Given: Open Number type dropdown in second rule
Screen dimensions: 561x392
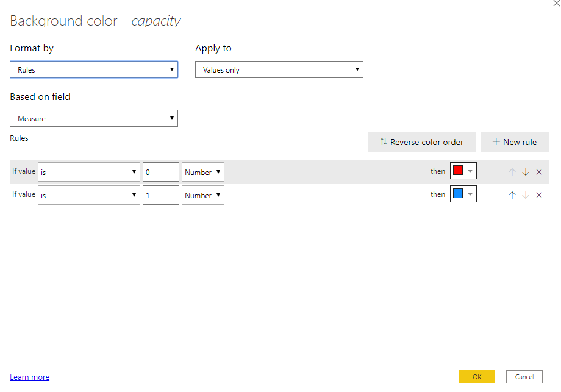Looking at the screenshot, I should 203,195.
